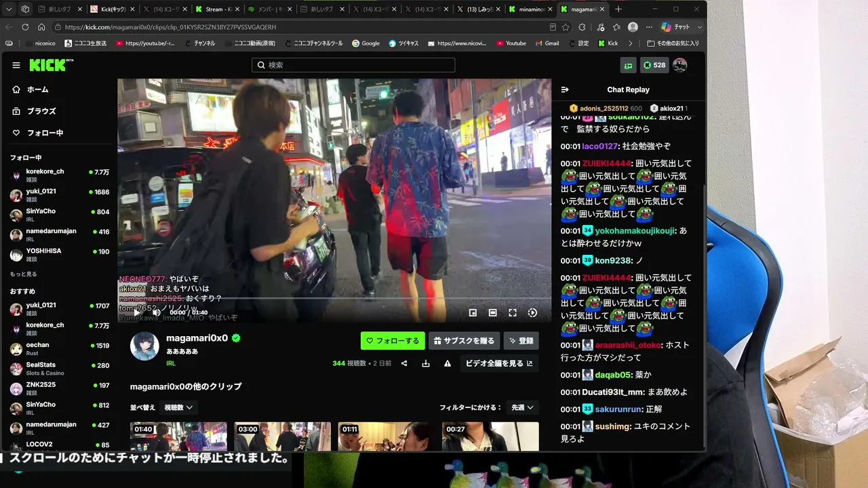Screen dimensions: 868x488
Task: Open the 01:11 clip thumbnail
Action: point(387,436)
